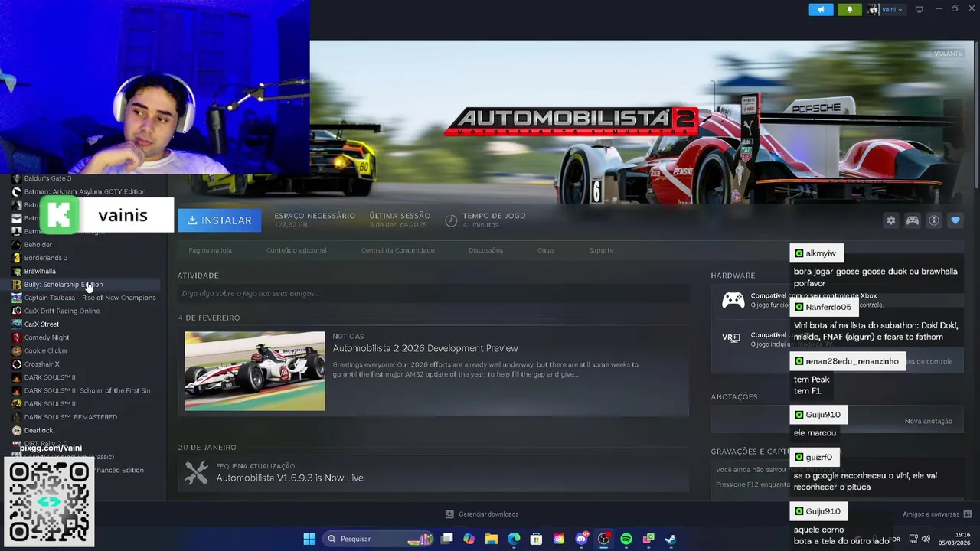980x551 pixels.
Task: Show game information icon
Action: pyautogui.click(x=934, y=220)
